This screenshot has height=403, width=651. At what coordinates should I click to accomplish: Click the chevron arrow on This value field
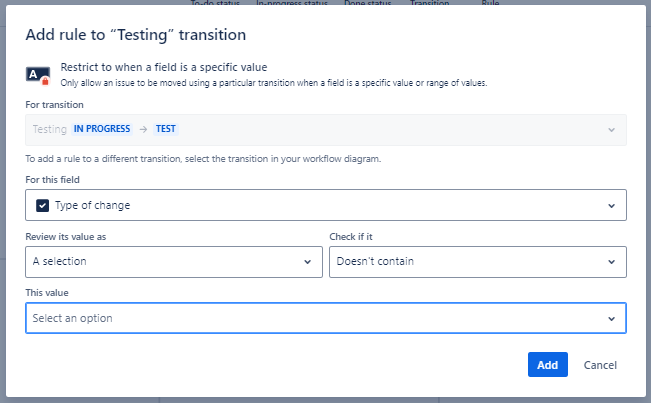(611, 318)
